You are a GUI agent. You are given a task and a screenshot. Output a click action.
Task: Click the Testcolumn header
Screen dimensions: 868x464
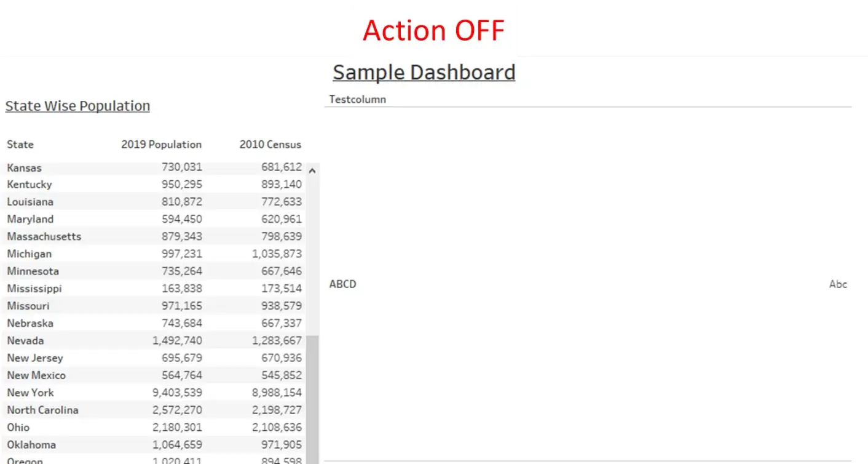(358, 99)
